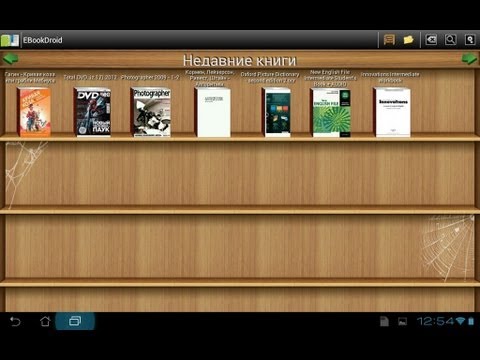The image size is (480, 360).
Task: Open the Oxford Picture Dictionary dark cover
Action: tap(276, 112)
